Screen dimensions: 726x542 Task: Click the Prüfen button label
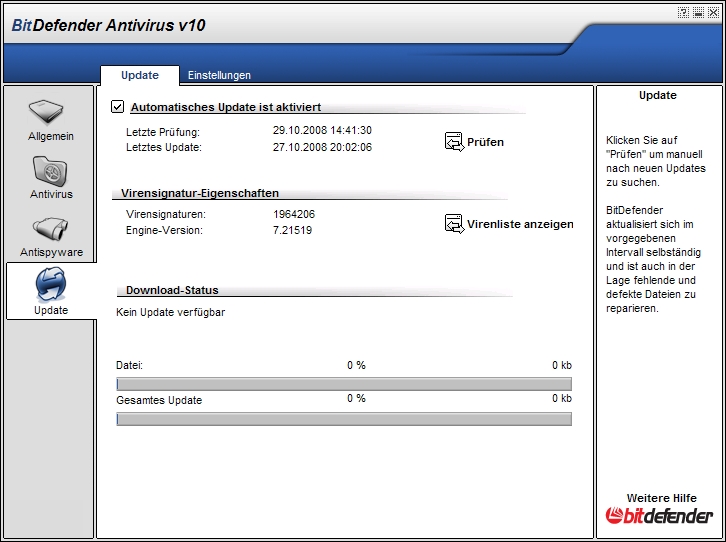[485, 142]
